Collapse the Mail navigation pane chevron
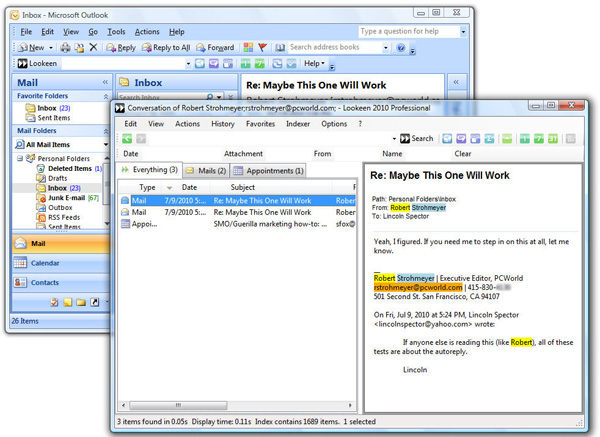Screen dimensions: 600x437 pyautogui.click(x=105, y=82)
